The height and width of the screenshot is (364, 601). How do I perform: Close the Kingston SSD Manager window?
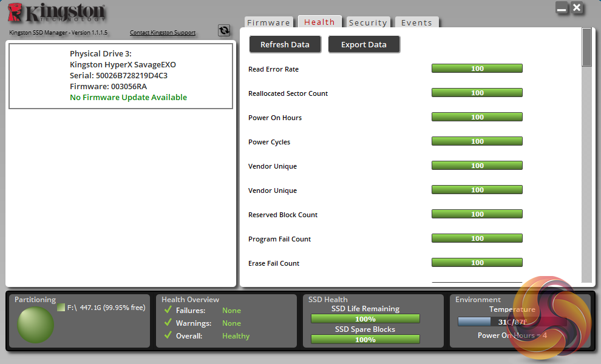[577, 8]
